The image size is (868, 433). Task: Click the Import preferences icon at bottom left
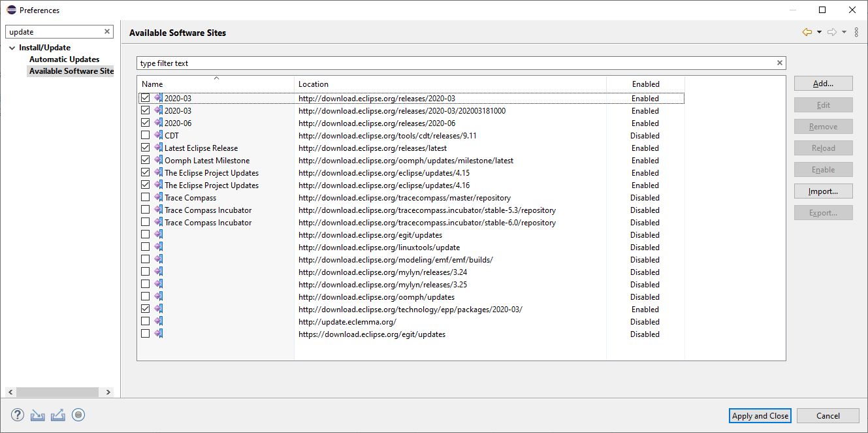[x=38, y=415]
